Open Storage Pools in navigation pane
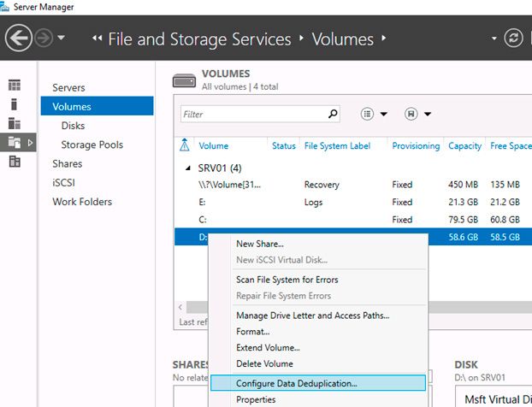The width and height of the screenshot is (532, 407). point(92,145)
